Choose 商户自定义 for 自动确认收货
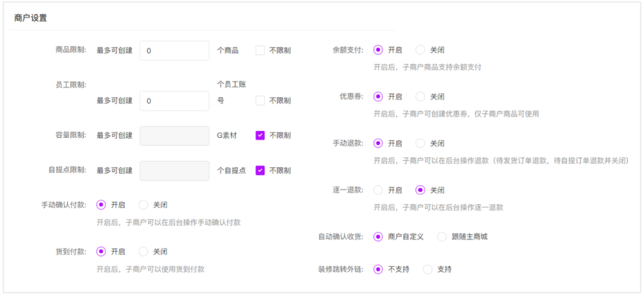Screen dimensions: 644x295 click(378, 236)
